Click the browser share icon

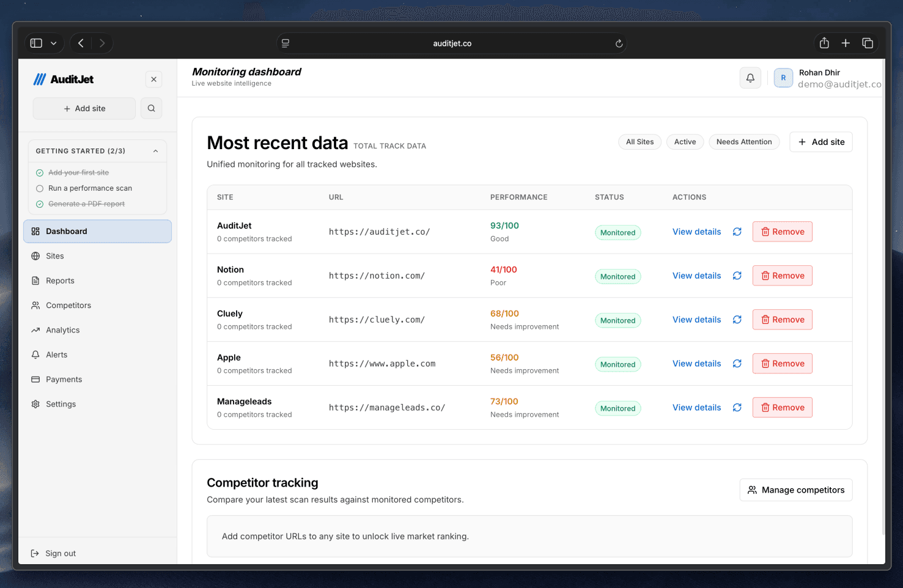point(824,43)
